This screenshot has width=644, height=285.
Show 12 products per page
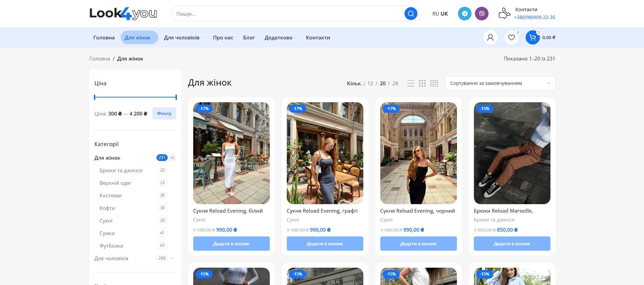click(370, 83)
